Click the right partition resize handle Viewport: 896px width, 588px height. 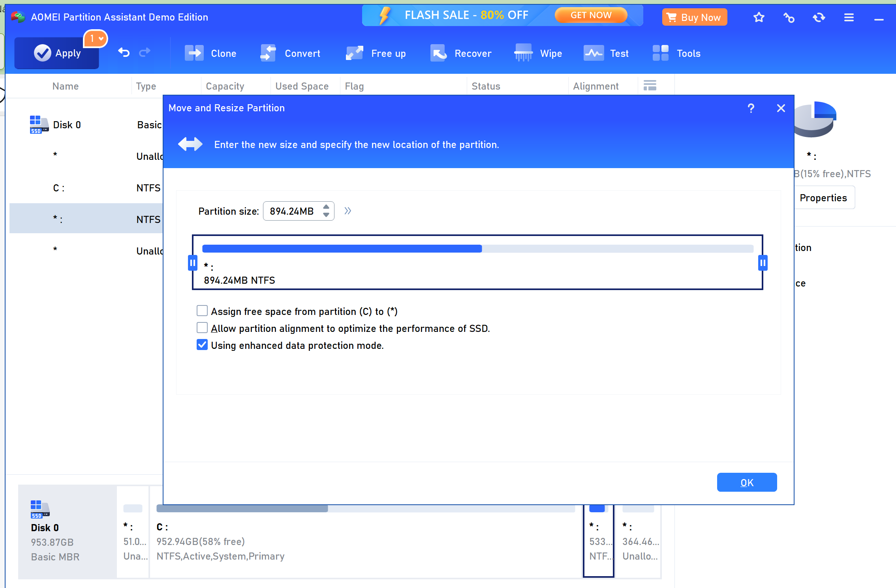763,262
